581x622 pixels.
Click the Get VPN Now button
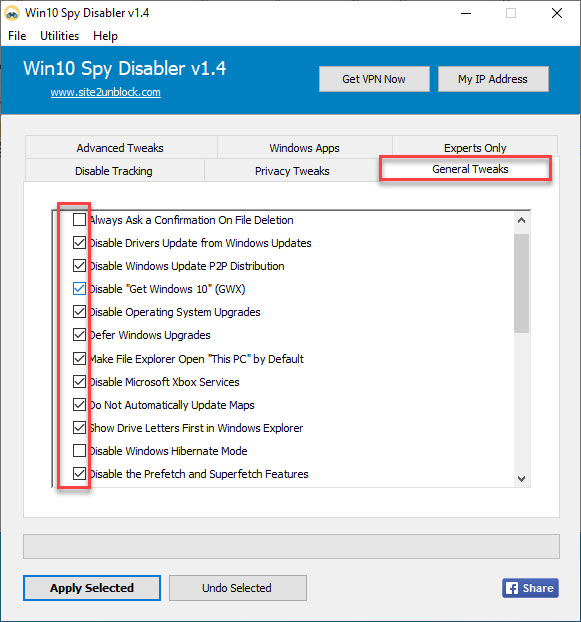374,79
